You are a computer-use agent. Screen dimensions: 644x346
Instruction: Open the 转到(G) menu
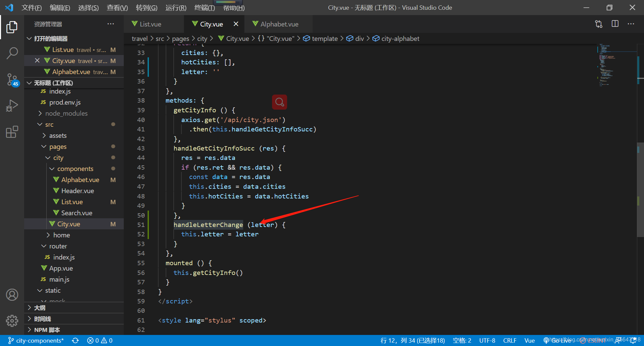tap(146, 8)
